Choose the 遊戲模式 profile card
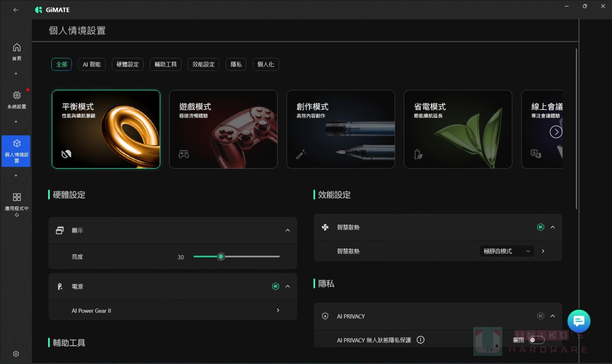The image size is (612, 364). click(x=223, y=129)
